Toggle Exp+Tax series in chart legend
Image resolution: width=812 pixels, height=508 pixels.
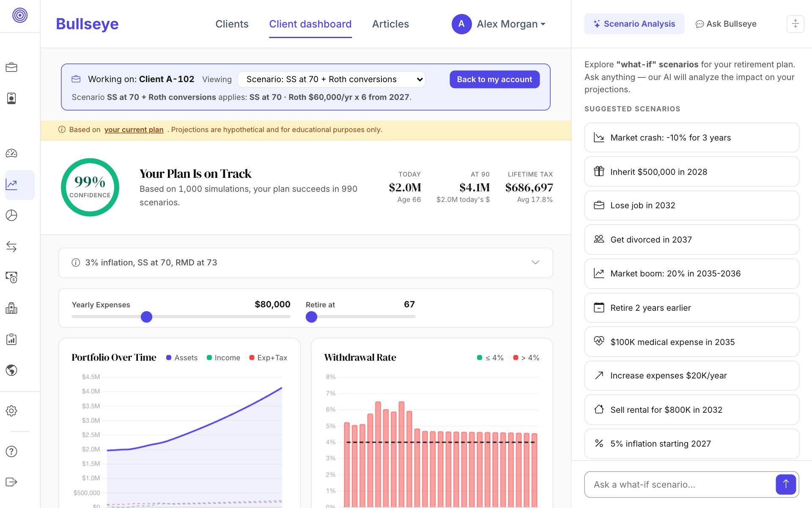point(268,358)
